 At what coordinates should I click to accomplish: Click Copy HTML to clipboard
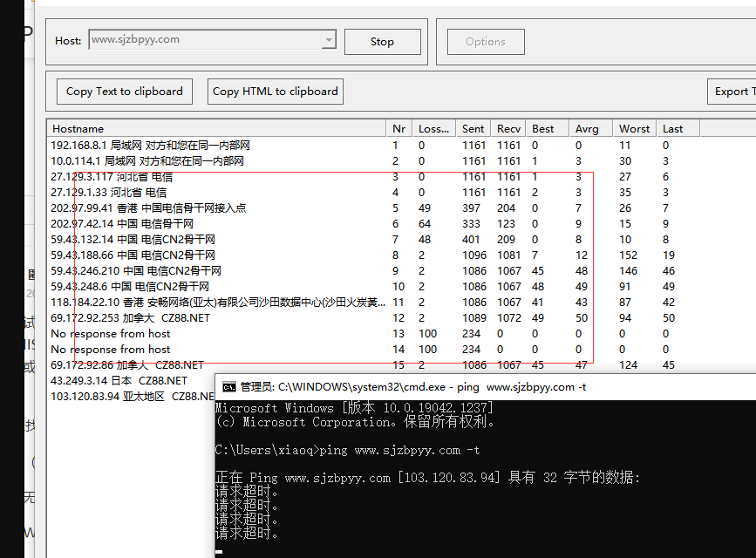tap(276, 92)
